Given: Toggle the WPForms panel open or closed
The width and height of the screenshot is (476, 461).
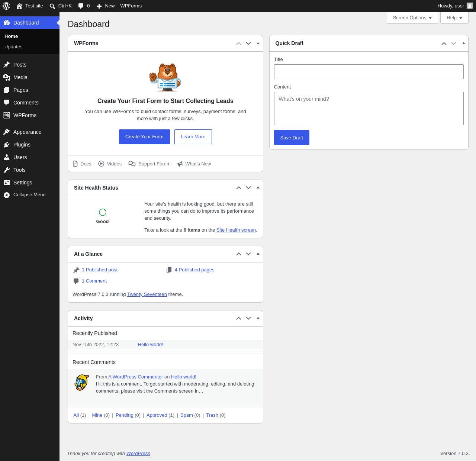Looking at the screenshot, I should coord(258,43).
